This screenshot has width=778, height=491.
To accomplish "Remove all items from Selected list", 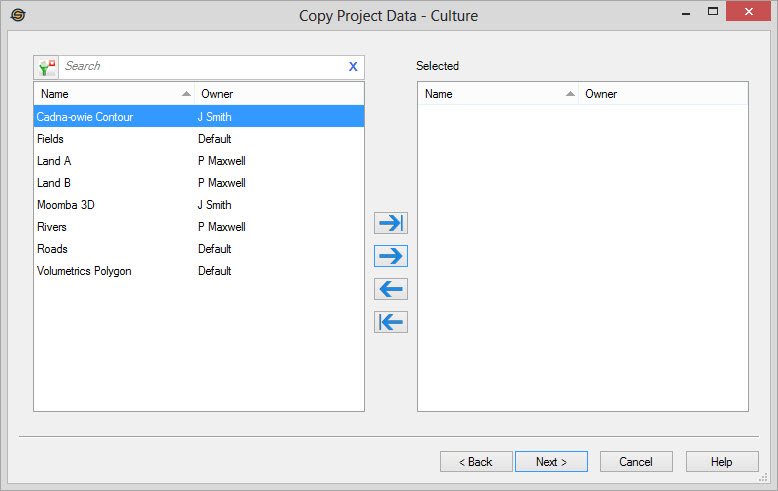I will pos(391,322).
